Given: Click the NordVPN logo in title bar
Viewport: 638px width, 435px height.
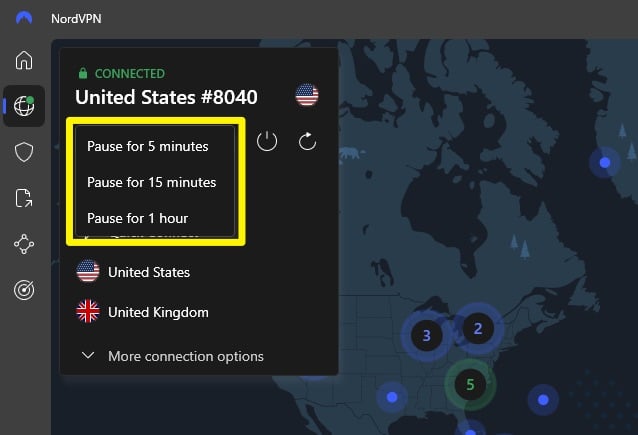Looking at the screenshot, I should tap(24, 18).
